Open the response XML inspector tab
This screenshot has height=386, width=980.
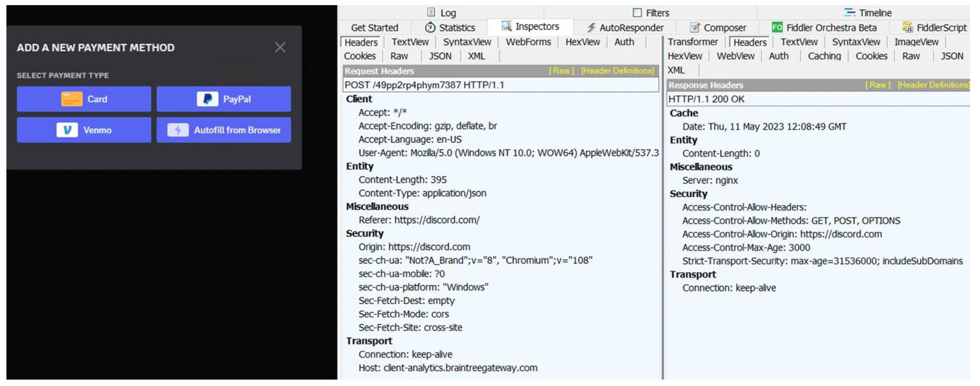pos(676,70)
